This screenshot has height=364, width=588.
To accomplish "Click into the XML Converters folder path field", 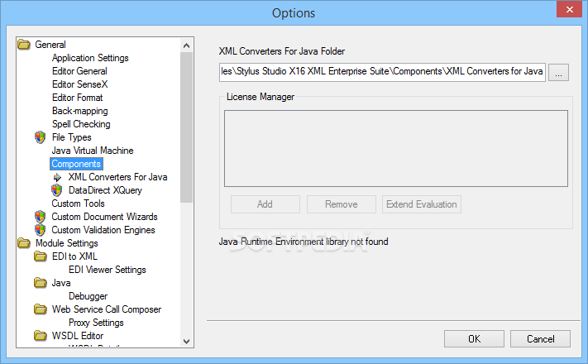I will pos(382,72).
